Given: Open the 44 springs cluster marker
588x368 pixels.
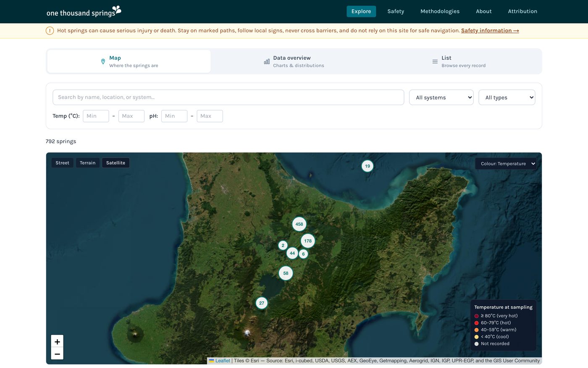Looking at the screenshot, I should point(292,253).
